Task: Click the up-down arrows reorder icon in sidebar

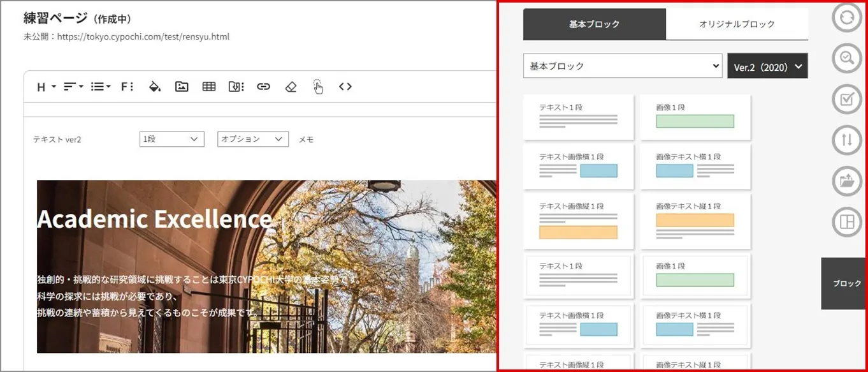Action: pos(847,140)
